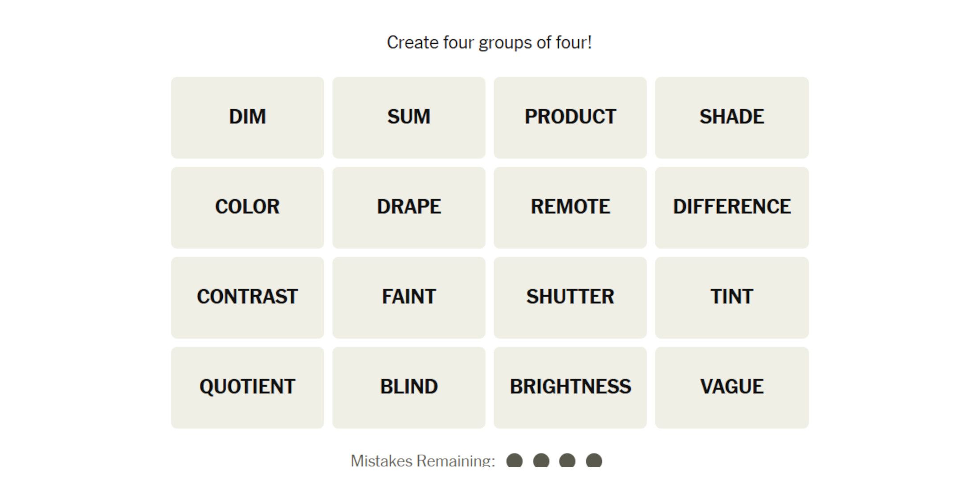Screen dimensions: 980x490
Task: Choose the COLOR word tile
Action: pos(247,208)
